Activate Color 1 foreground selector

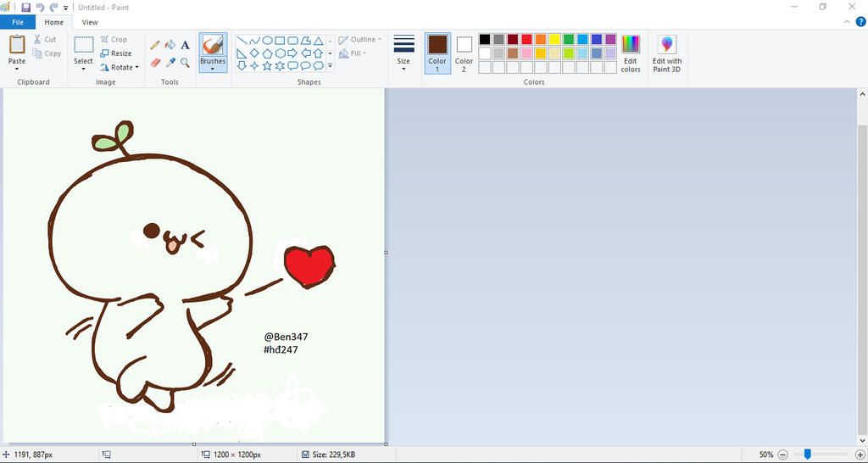437,53
